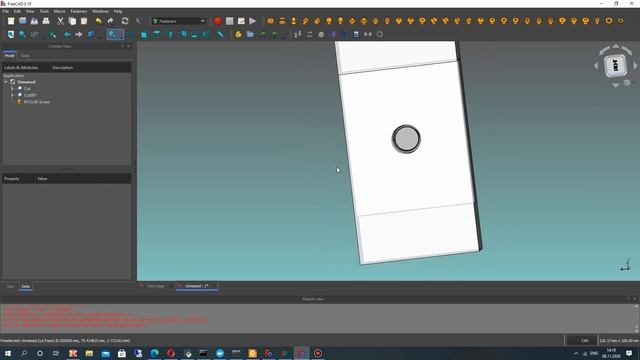Click the Fit Selection view icon
This screenshot has height=360, width=640.
(x=22, y=35)
